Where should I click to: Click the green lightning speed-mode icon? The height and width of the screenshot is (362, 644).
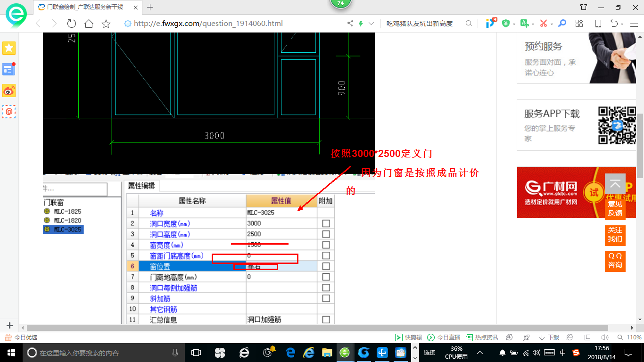(361, 24)
